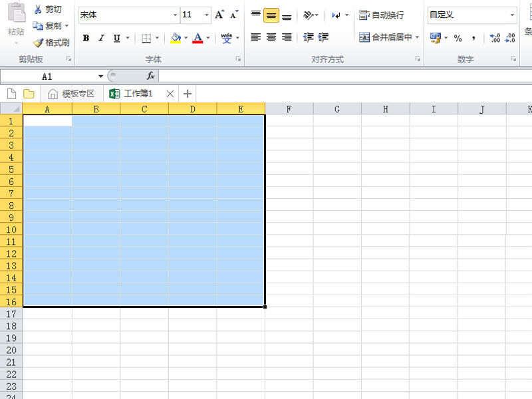Open the underline style dropdown arrow
Viewport: 532px width, 399px height.
tap(128, 38)
